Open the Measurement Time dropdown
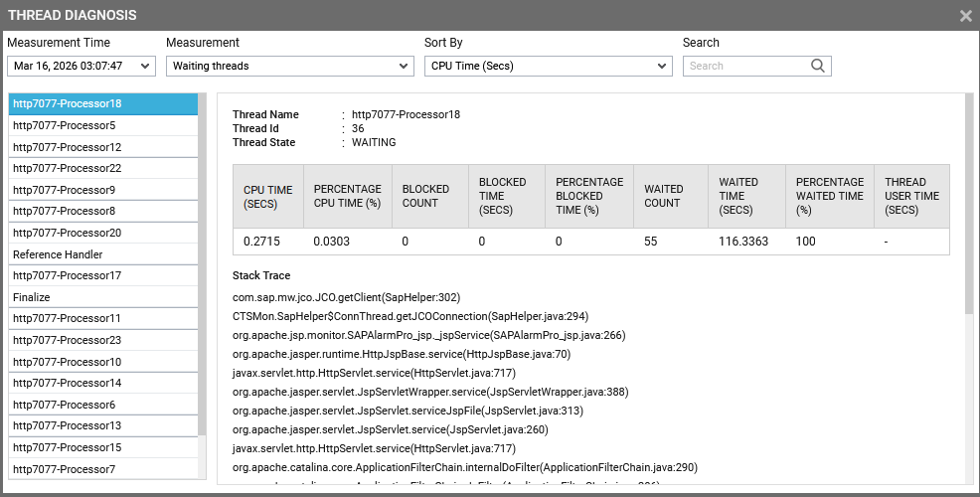This screenshot has width=980, height=497. 82,66
